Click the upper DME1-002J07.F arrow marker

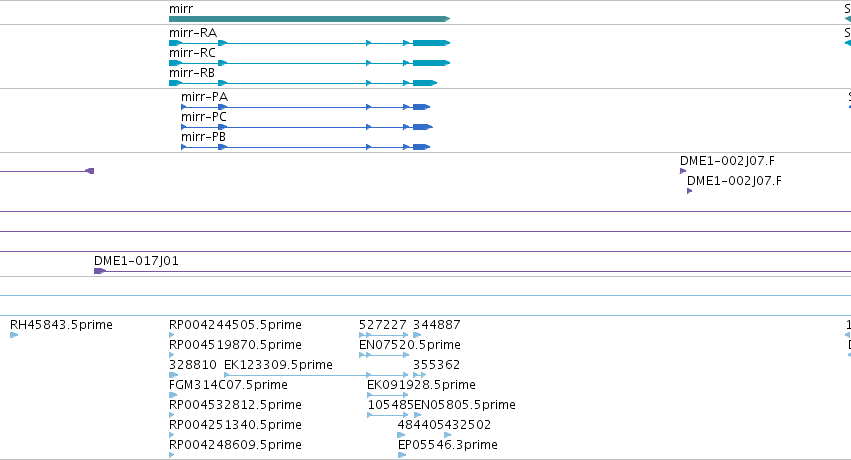[x=683, y=171]
